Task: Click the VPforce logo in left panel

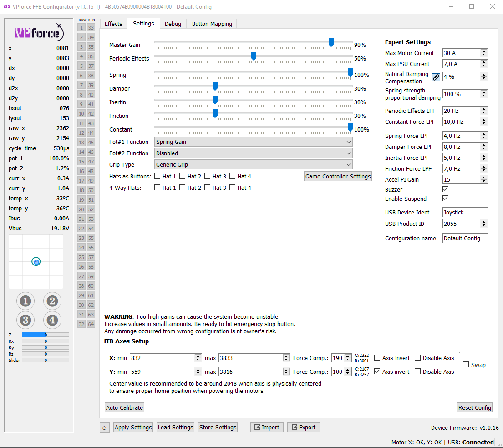Action: [x=38, y=32]
